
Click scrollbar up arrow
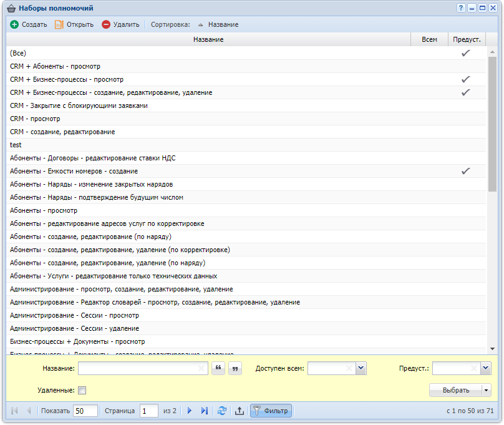[492, 52]
